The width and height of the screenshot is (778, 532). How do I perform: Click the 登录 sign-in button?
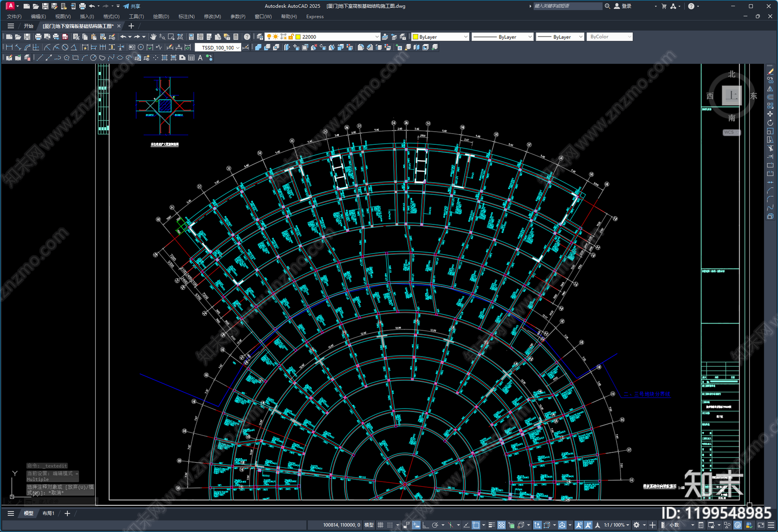pos(623,6)
